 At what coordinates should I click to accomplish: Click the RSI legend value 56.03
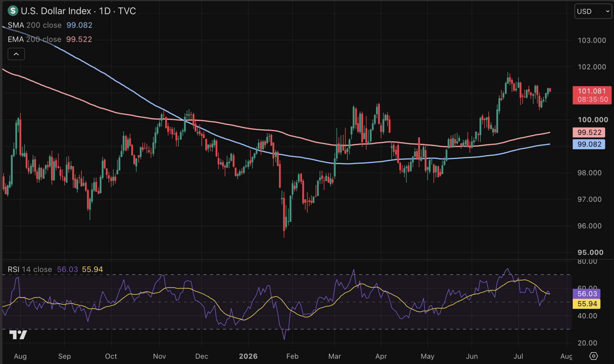pyautogui.click(x=67, y=269)
